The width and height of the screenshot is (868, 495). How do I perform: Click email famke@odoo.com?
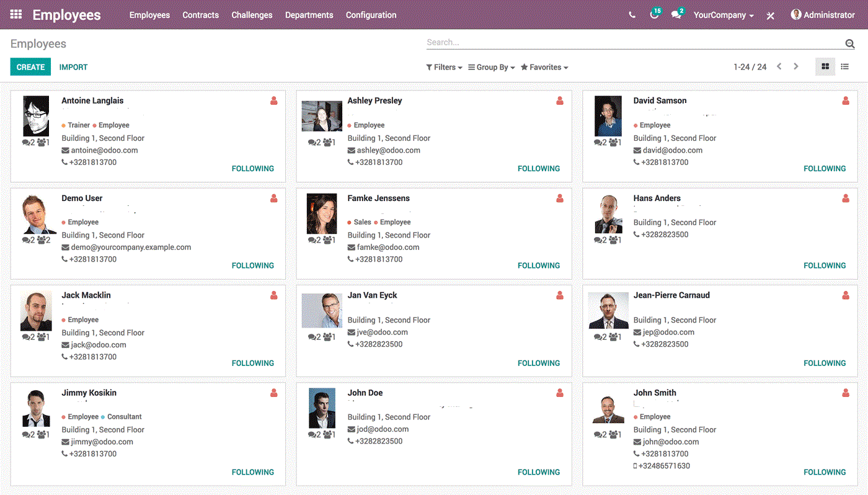click(x=388, y=247)
